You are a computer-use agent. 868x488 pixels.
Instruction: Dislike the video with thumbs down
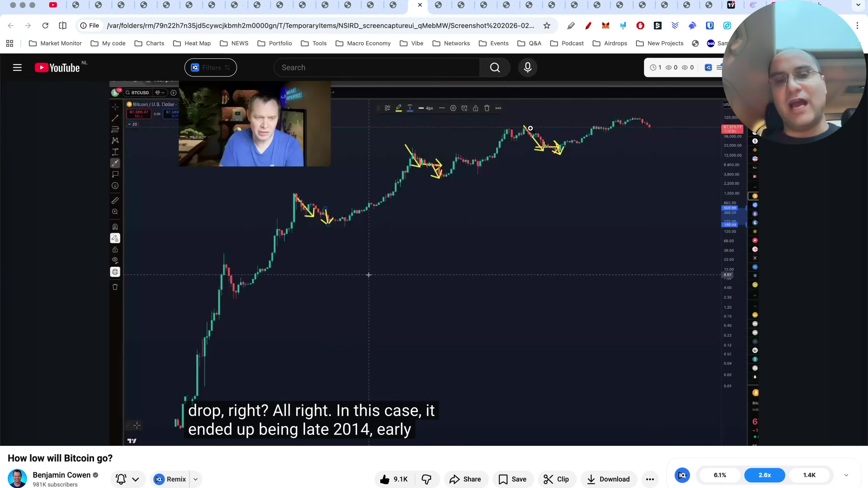427,479
